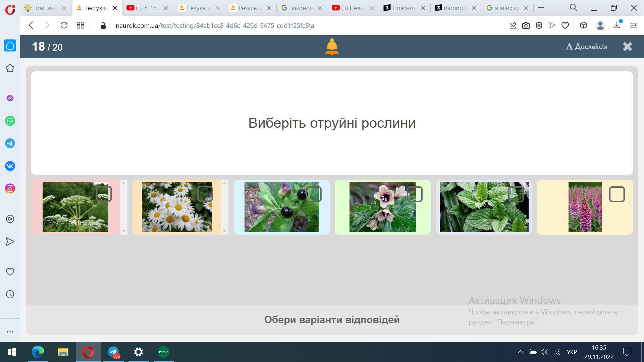Image resolution: width=644 pixels, height=362 pixels.
Task: Open the belladonna berries image
Action: pos(282,207)
